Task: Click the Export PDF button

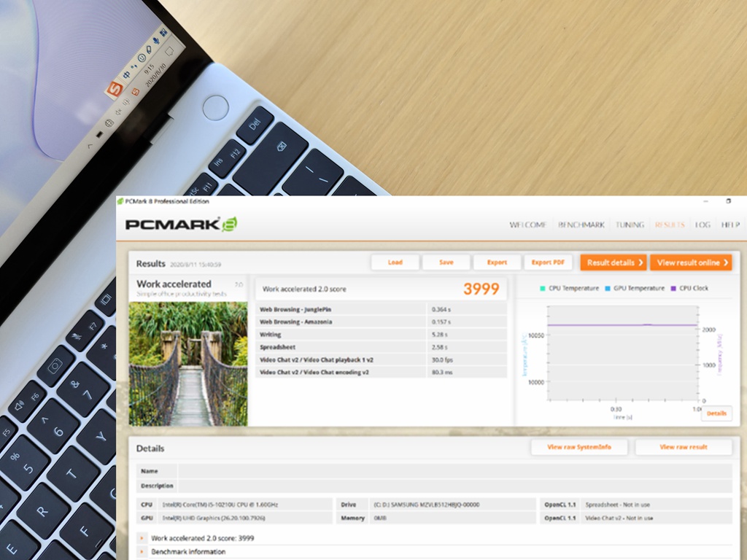Action: click(548, 262)
